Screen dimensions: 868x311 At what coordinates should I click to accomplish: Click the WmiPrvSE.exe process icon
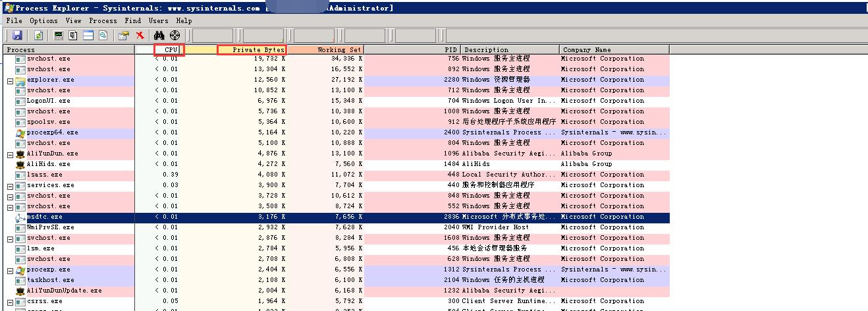click(x=20, y=227)
